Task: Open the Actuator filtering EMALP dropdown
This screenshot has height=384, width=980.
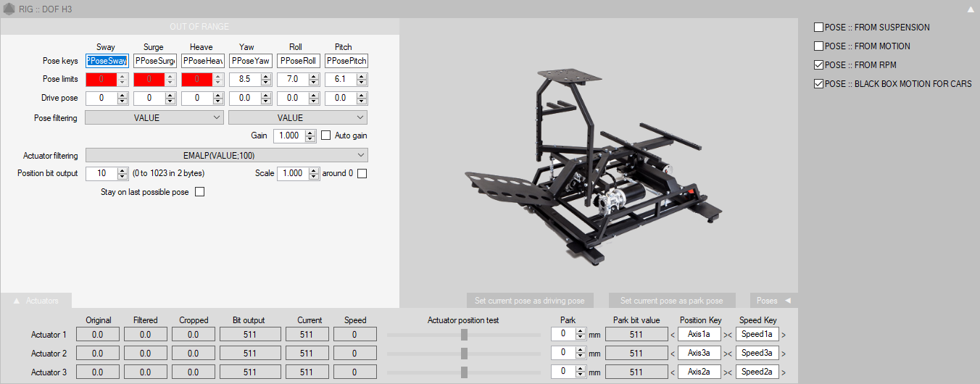Action: coord(226,155)
